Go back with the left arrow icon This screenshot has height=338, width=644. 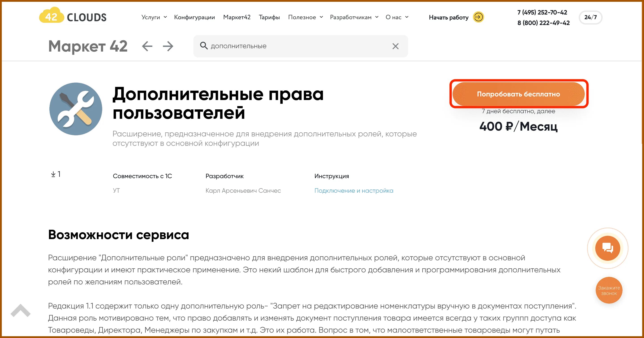pyautogui.click(x=147, y=46)
